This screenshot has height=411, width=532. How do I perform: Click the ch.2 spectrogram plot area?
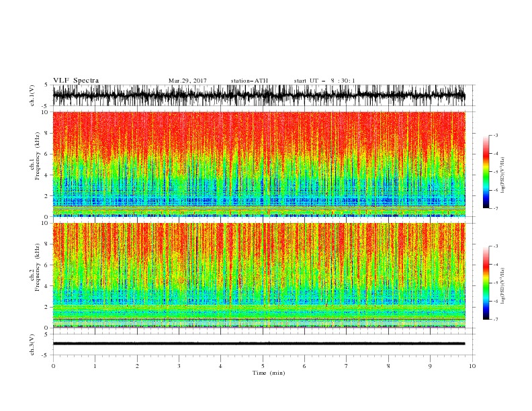(259, 275)
